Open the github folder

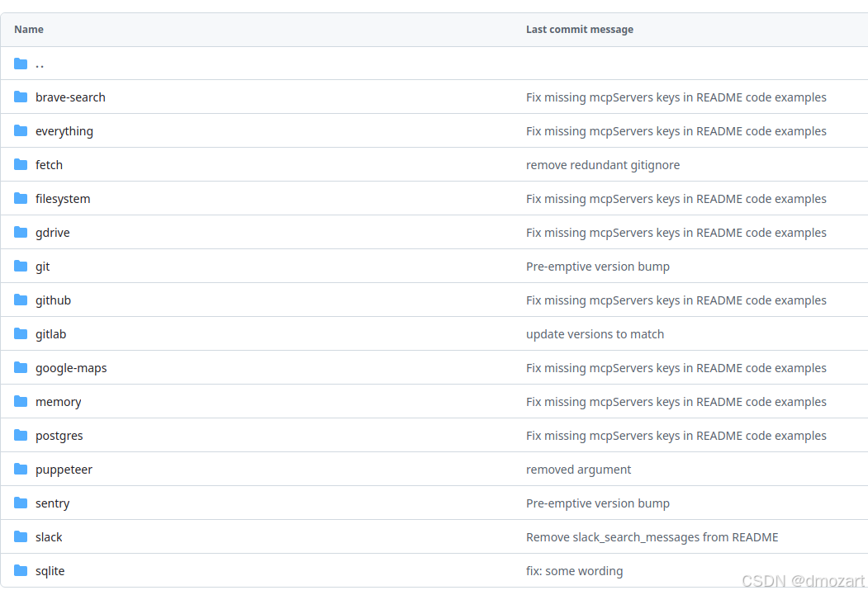tap(53, 301)
